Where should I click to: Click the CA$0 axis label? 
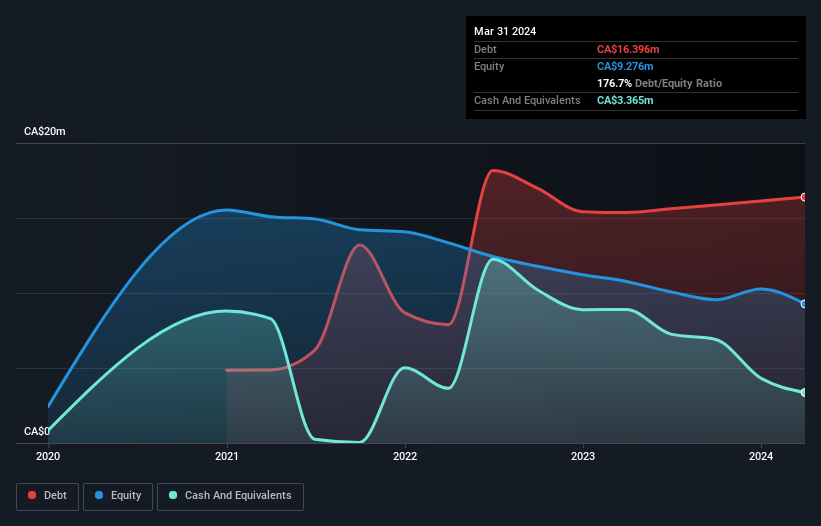click(x=37, y=431)
